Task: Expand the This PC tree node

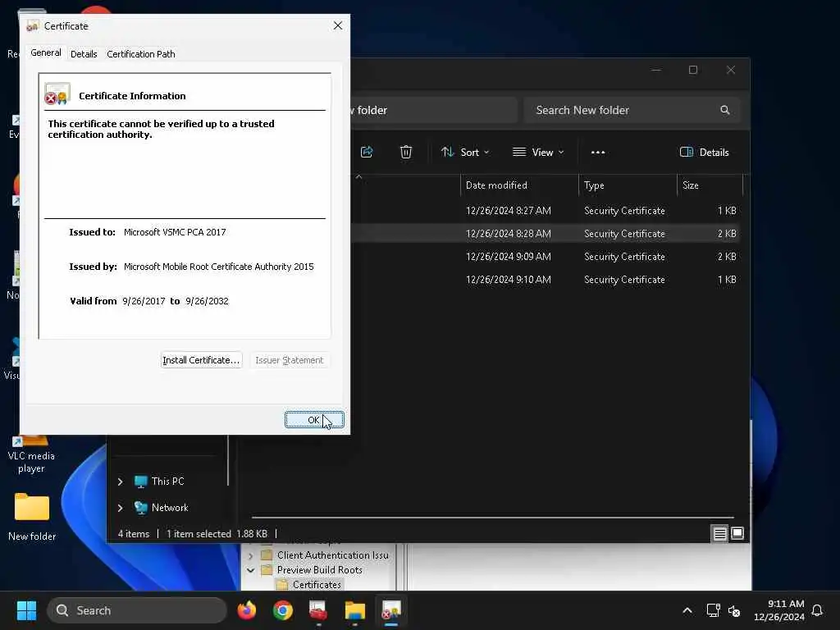Action: [x=121, y=482]
